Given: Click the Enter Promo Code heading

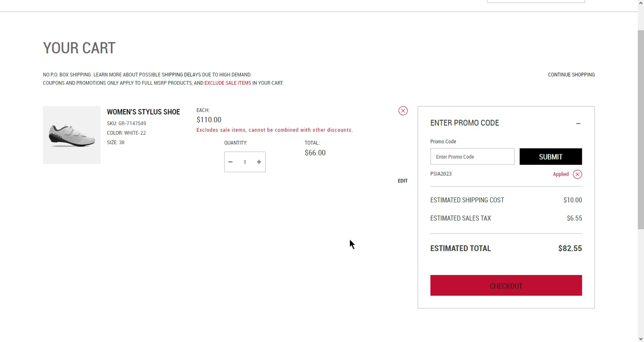Looking at the screenshot, I should 465,123.
